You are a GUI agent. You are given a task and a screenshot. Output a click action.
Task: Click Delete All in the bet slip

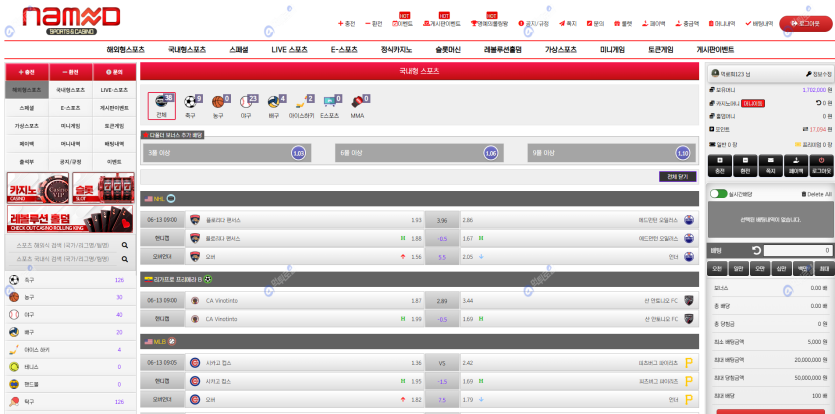point(814,194)
